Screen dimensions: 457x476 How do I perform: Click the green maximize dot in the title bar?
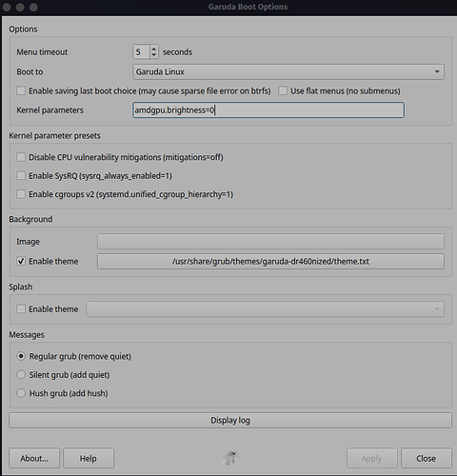click(x=33, y=7)
